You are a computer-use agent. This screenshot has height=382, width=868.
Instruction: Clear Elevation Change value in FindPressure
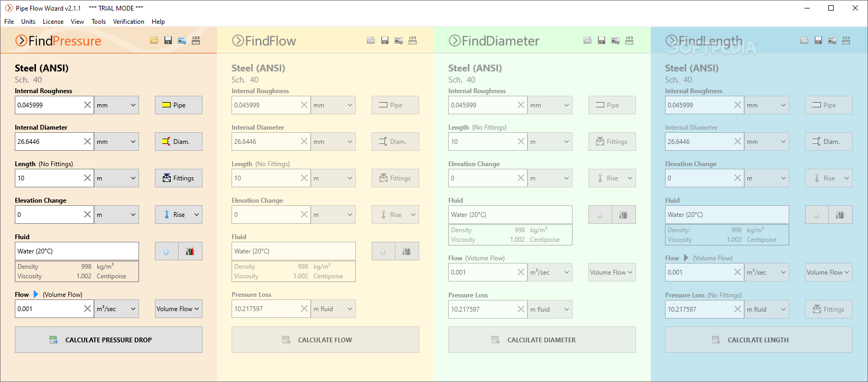[x=88, y=215]
